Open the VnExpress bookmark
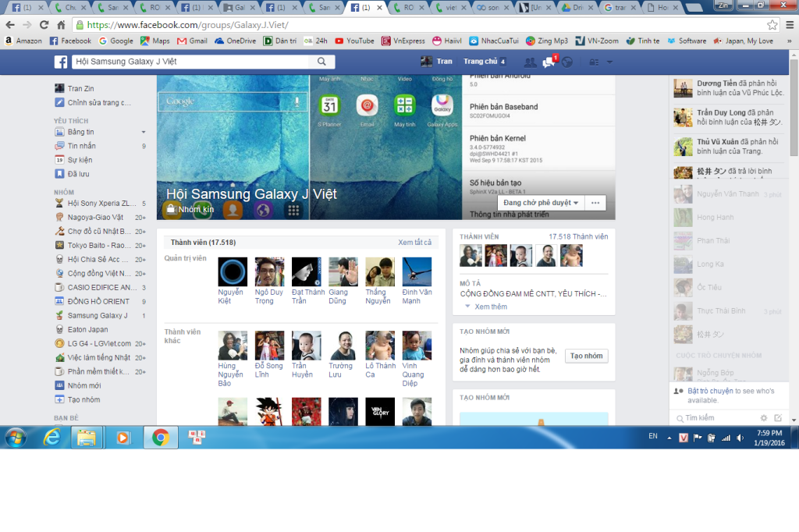Screen dimensions: 799x532 (x=403, y=41)
